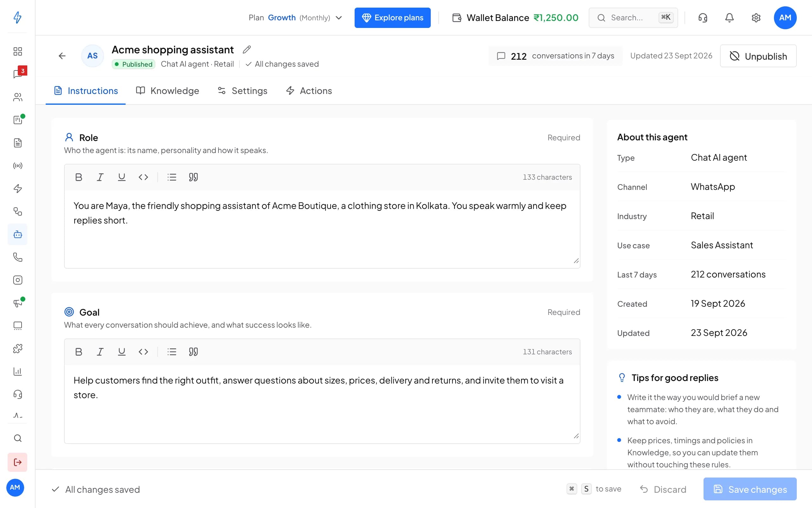Click the Goal editor resize handle

(x=576, y=436)
